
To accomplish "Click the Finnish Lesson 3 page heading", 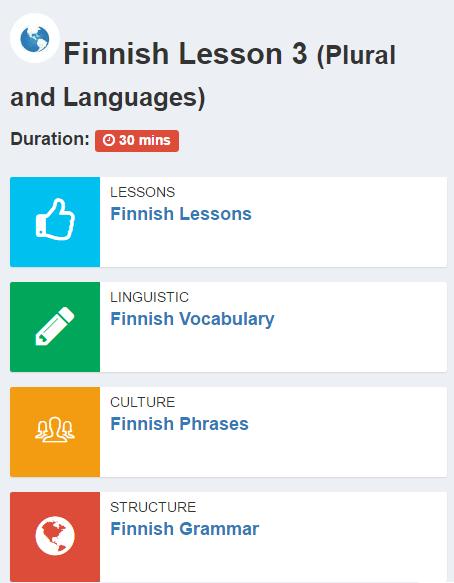I will [185, 54].
